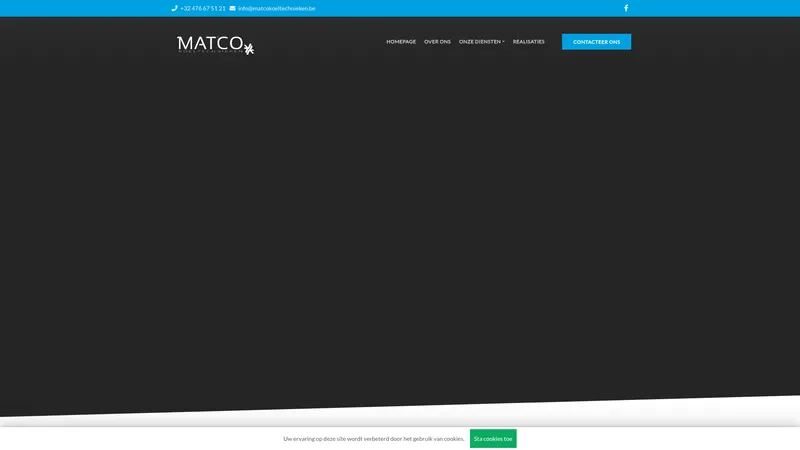Screen dimensions: 800x450
Task: Call the phone number +32 476 67 51 21
Action: tap(203, 8)
